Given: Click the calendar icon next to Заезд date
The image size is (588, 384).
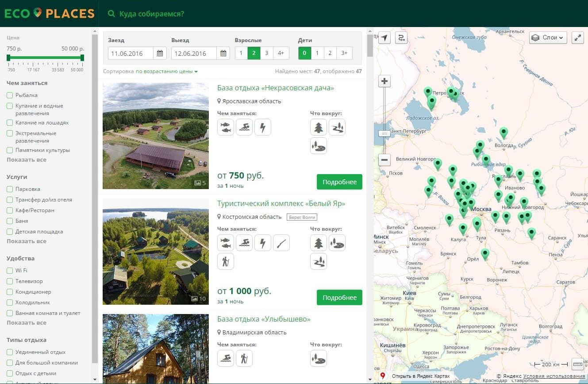Looking at the screenshot, I should (160, 53).
